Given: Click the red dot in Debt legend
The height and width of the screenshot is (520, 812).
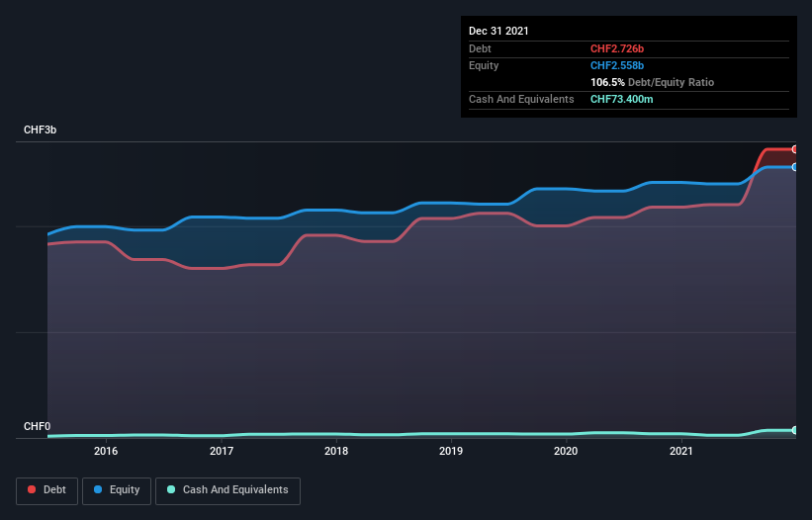Looking at the screenshot, I should (32, 489).
